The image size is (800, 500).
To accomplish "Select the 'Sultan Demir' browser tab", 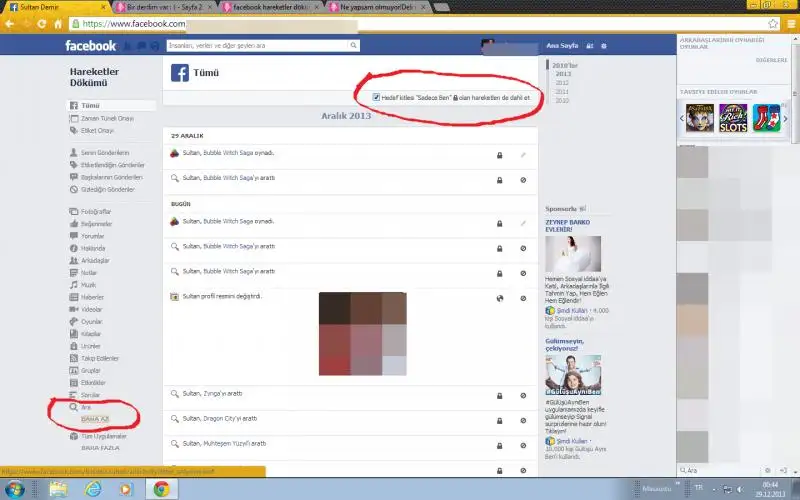I will tap(56, 7).
